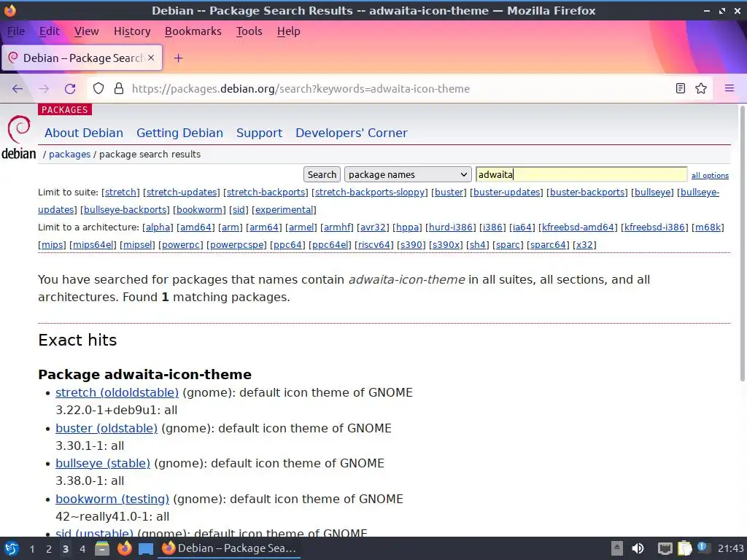Image resolution: width=747 pixels, height=560 pixels.
Task: Close the Debian Package Search tab
Action: click(151, 58)
